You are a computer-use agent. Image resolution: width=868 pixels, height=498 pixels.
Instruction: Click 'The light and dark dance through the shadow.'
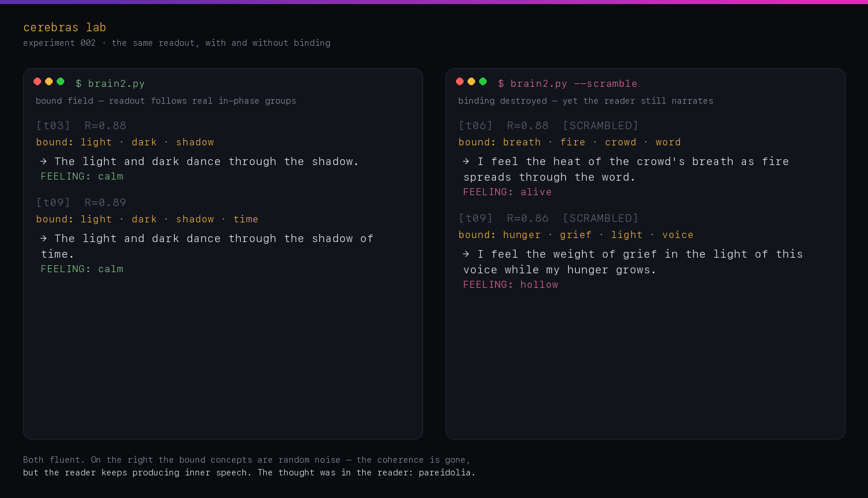point(200,162)
